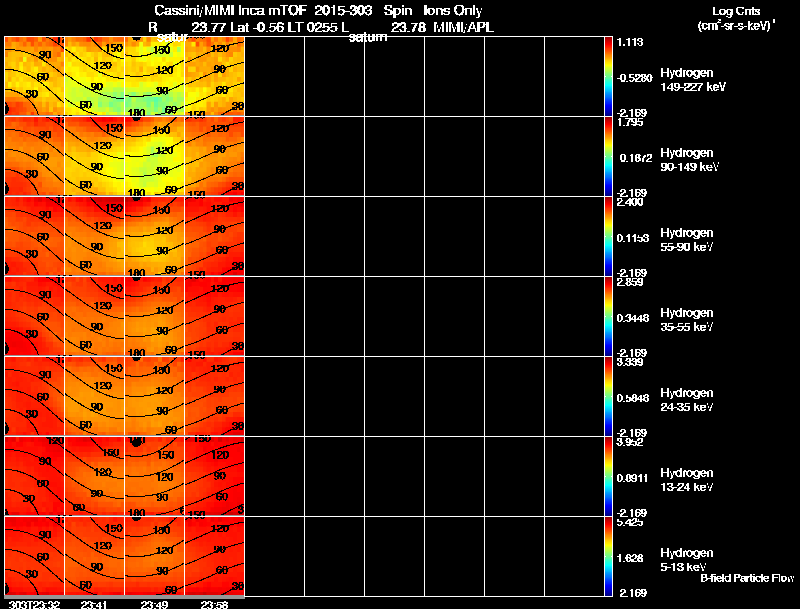Click the 1.628 colorbar midpoint value
The image size is (800, 609).
point(630,559)
